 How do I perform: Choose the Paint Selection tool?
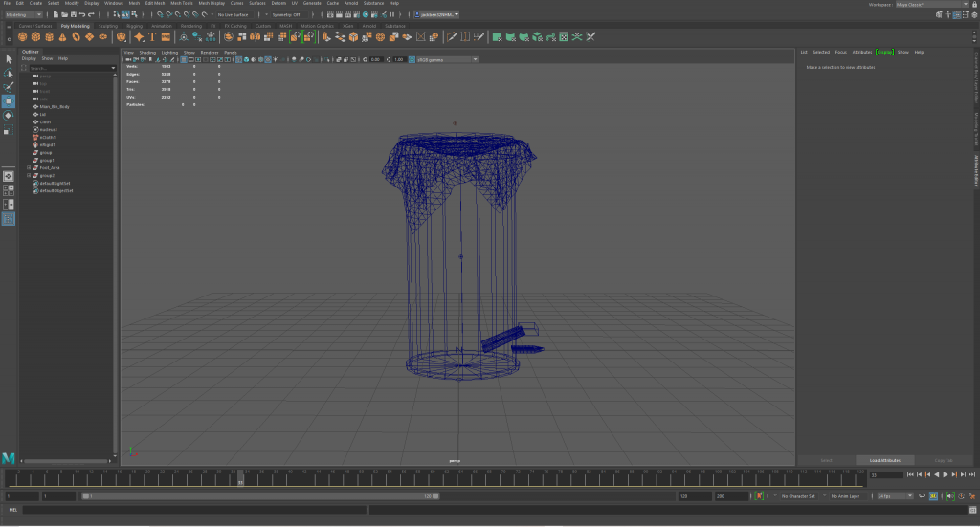[x=9, y=86]
